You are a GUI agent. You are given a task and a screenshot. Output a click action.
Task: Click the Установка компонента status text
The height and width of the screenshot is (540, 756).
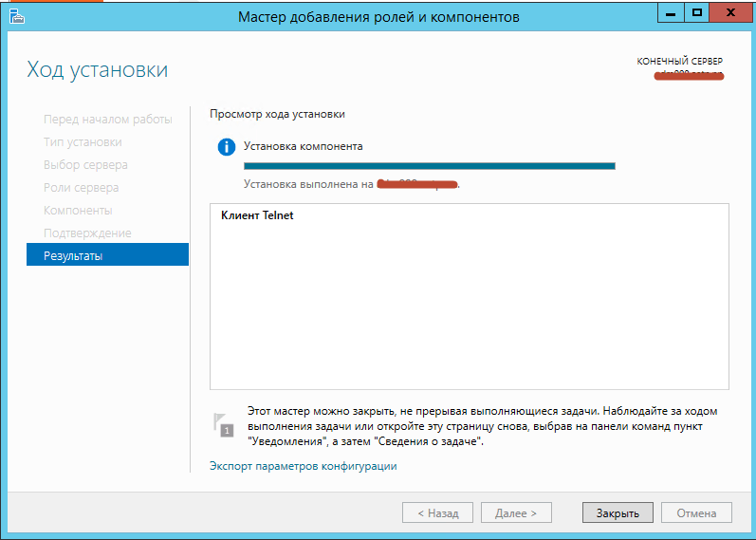tap(304, 146)
